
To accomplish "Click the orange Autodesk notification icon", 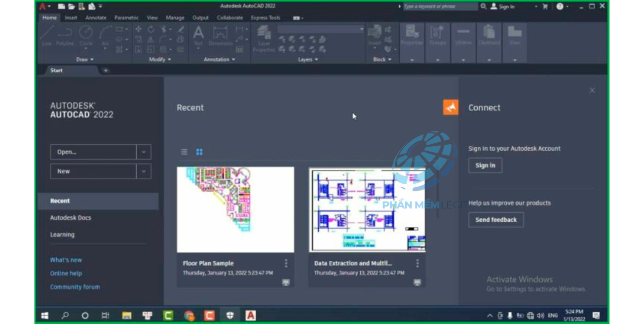I will (451, 107).
